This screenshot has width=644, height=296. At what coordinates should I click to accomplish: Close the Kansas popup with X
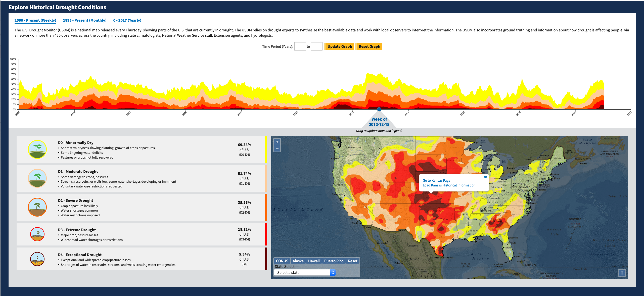(485, 177)
